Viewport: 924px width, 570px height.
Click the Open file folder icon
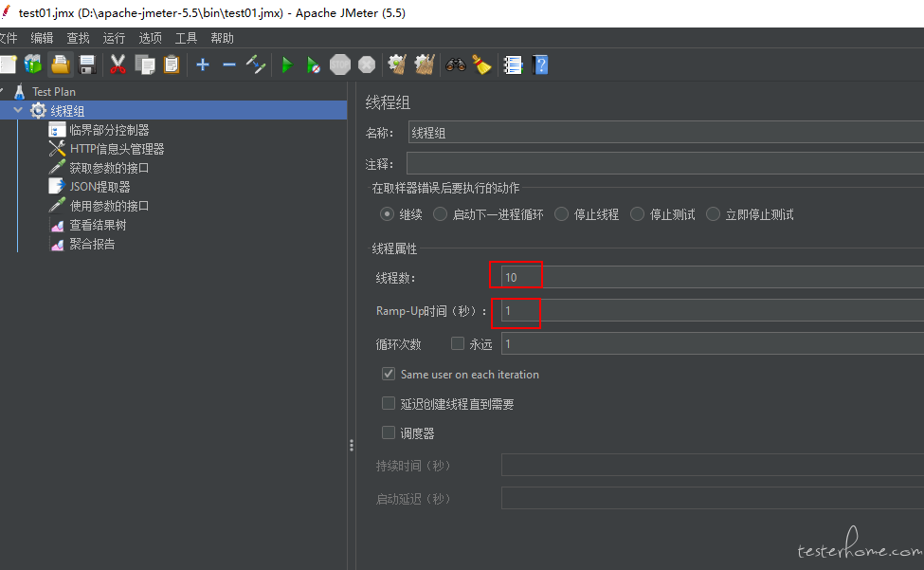(x=60, y=64)
